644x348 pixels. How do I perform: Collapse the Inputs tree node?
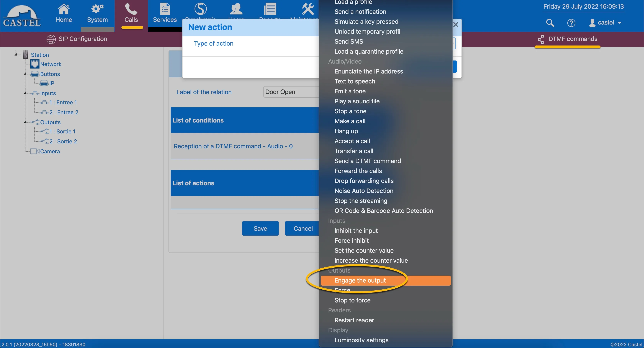(25, 93)
